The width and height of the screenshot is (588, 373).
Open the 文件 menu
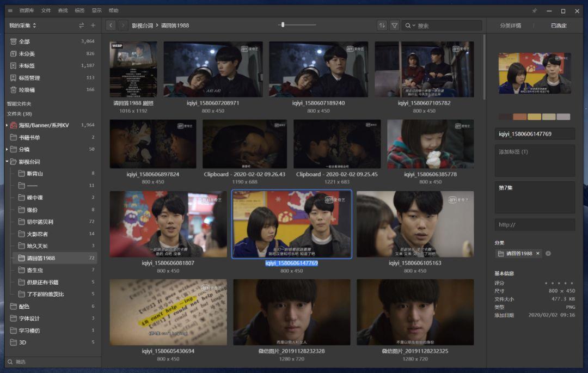[x=46, y=10]
